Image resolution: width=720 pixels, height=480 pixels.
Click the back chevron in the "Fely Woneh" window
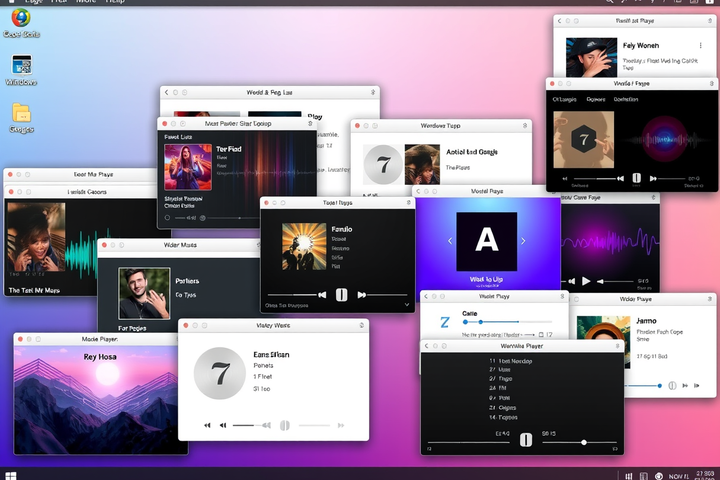[x=559, y=21]
